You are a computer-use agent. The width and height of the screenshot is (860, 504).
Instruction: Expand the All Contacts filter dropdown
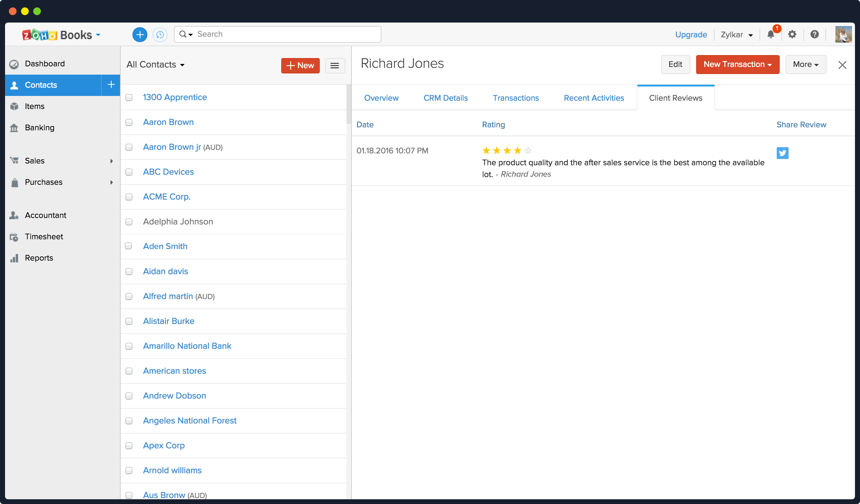[x=156, y=65]
